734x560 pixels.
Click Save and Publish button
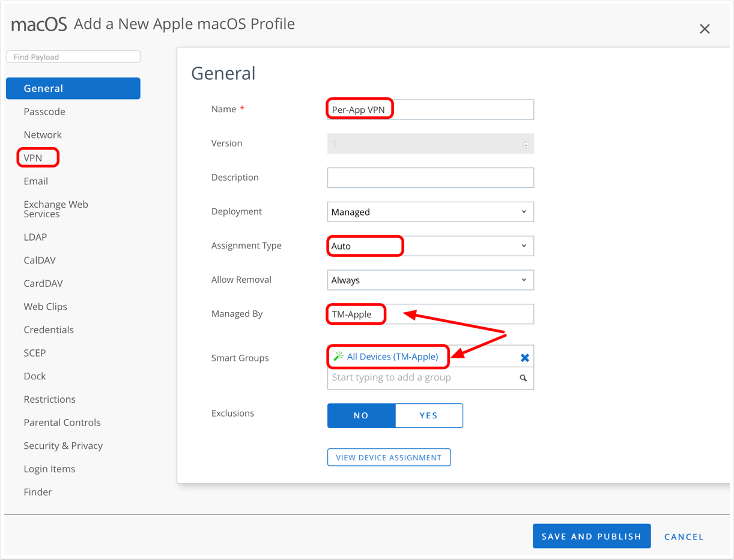pos(591,537)
